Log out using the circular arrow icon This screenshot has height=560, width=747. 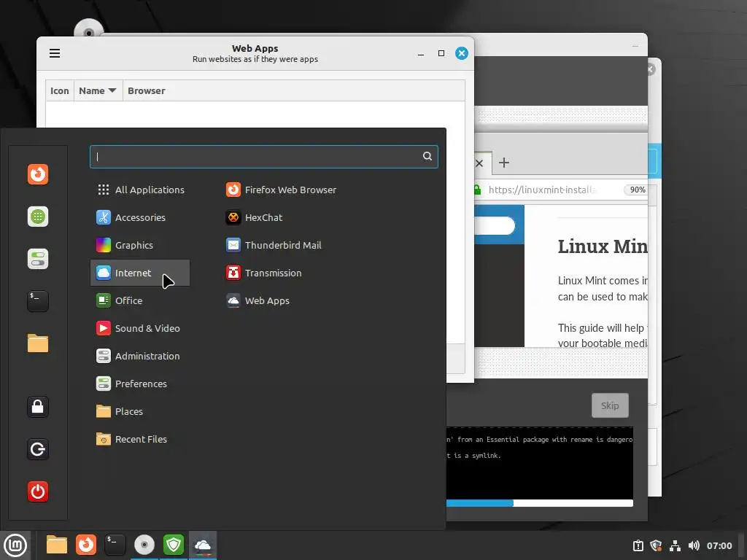38,449
